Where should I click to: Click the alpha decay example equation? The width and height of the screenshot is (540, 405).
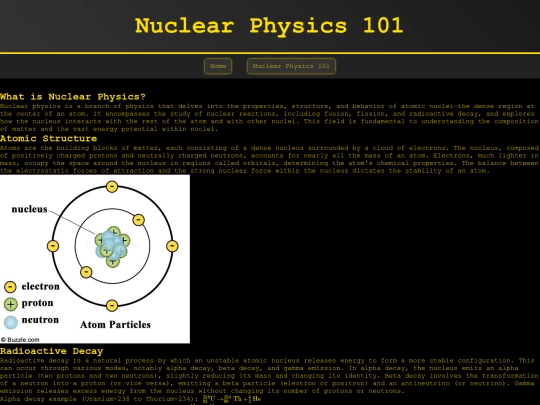[232, 399]
